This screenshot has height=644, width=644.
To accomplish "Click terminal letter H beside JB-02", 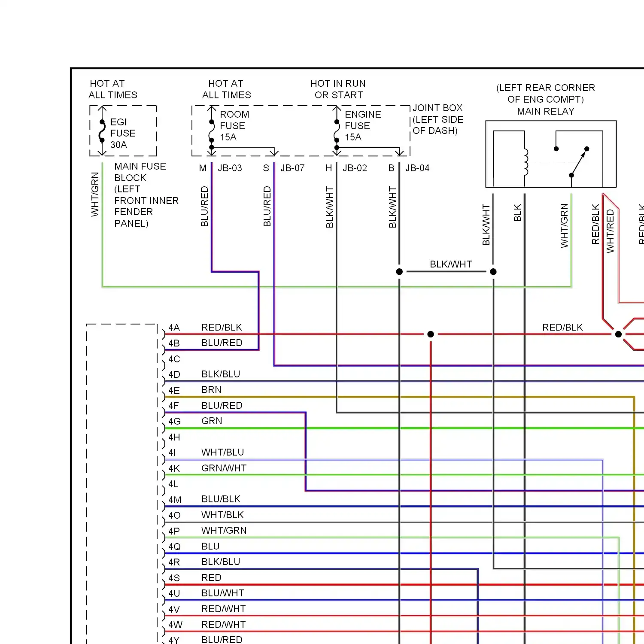I will pyautogui.click(x=329, y=168).
